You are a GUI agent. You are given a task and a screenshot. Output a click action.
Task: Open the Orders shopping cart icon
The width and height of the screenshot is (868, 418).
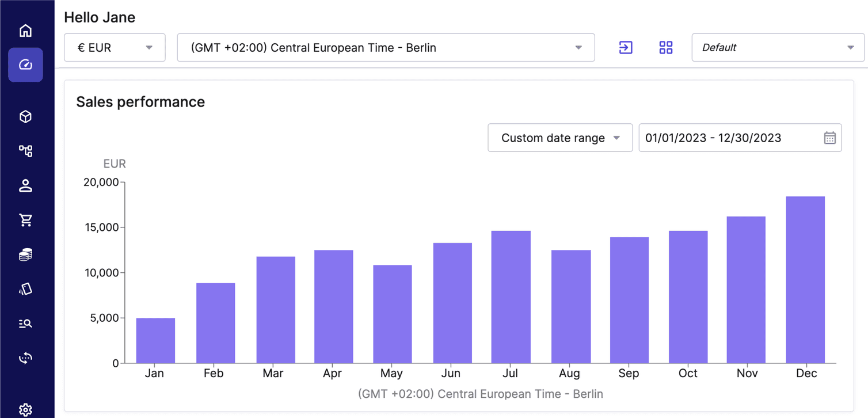pyautogui.click(x=25, y=220)
